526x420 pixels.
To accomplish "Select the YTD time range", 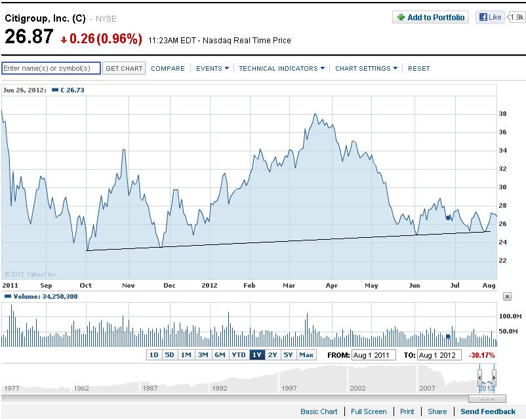I will tap(239, 354).
